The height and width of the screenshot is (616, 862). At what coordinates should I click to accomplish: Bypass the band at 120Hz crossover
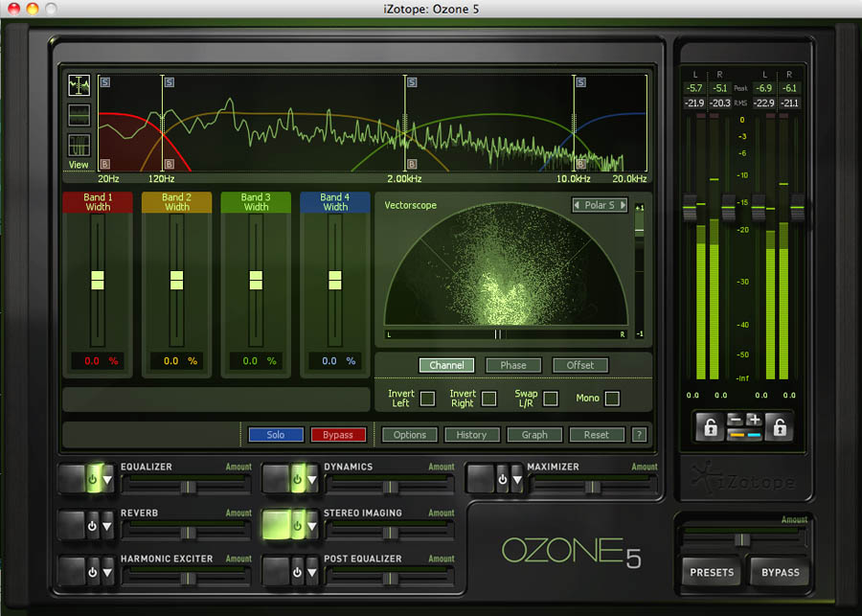(x=170, y=164)
